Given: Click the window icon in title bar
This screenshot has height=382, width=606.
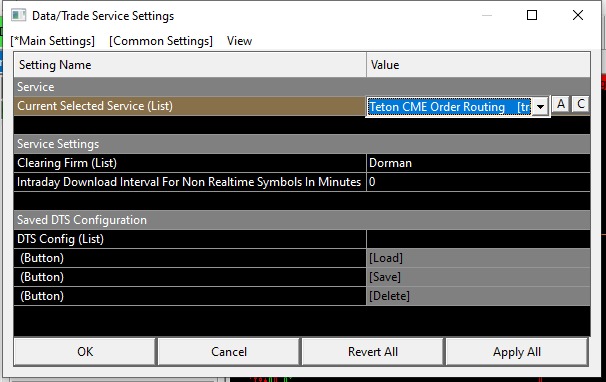Looking at the screenshot, I should click(18, 15).
